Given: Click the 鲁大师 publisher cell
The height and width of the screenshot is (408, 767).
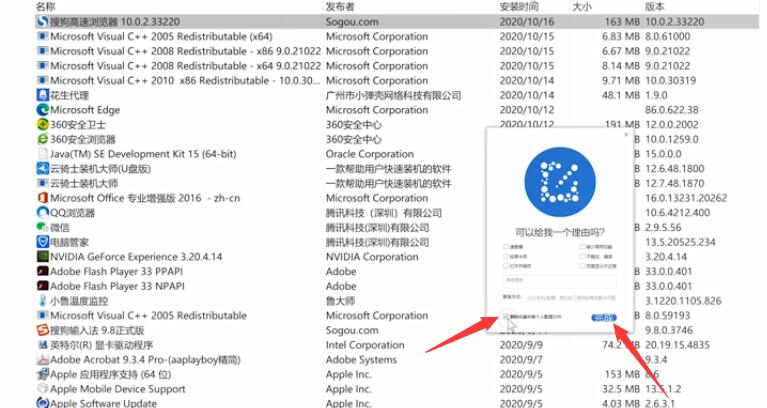Looking at the screenshot, I should [340, 300].
